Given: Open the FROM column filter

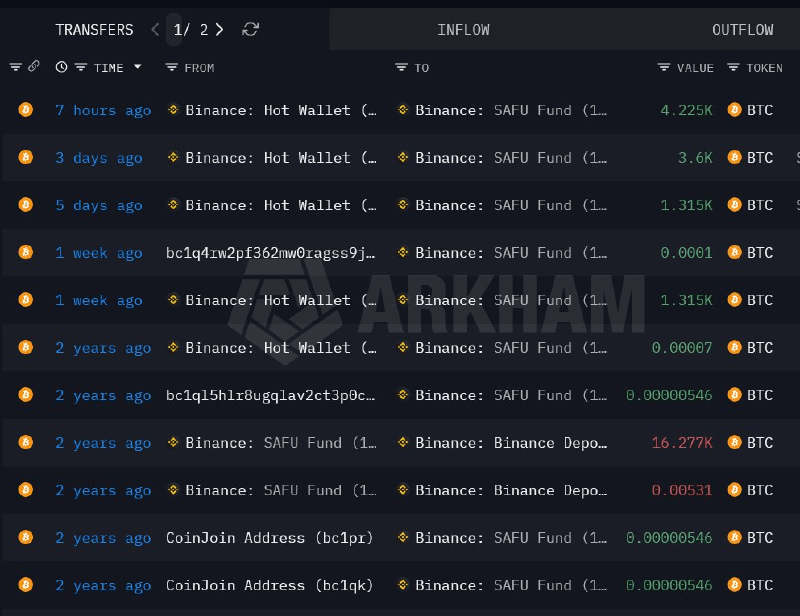Looking at the screenshot, I should pyautogui.click(x=171, y=67).
